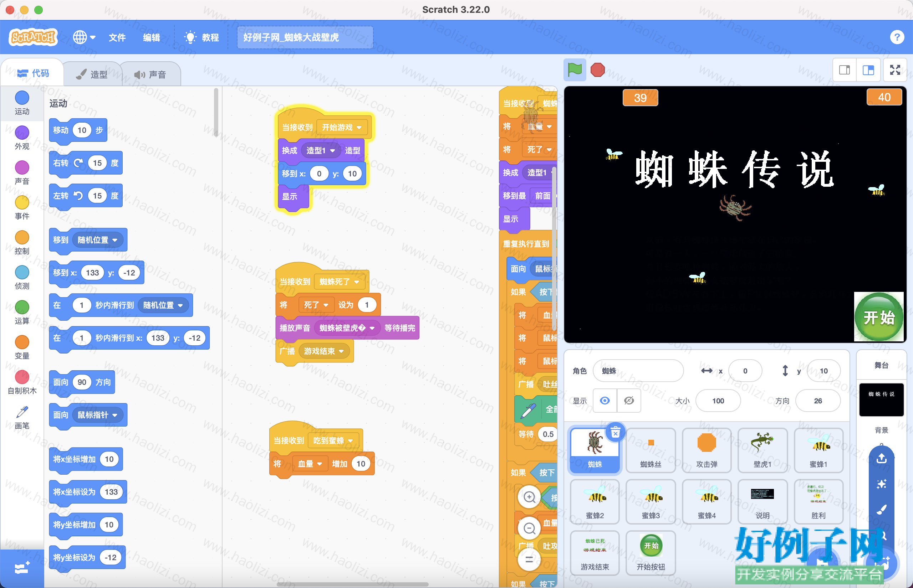Open the 开始游戏 message dropdown

click(x=342, y=127)
